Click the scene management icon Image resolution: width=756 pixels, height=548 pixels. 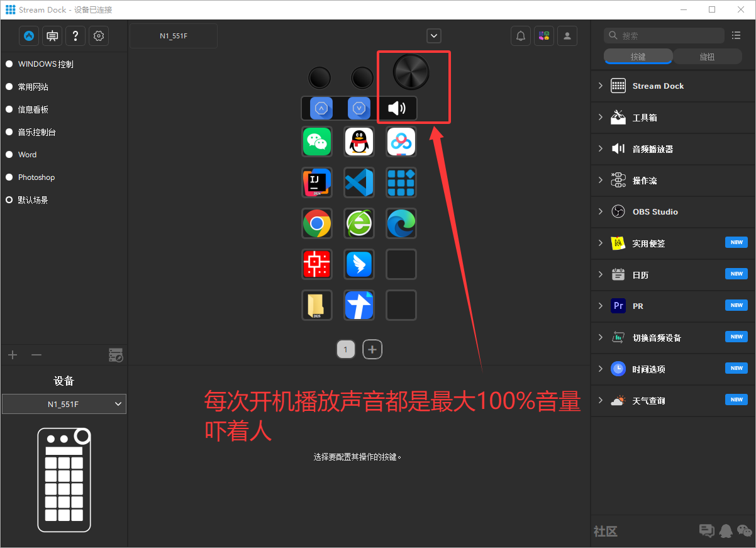(x=116, y=355)
